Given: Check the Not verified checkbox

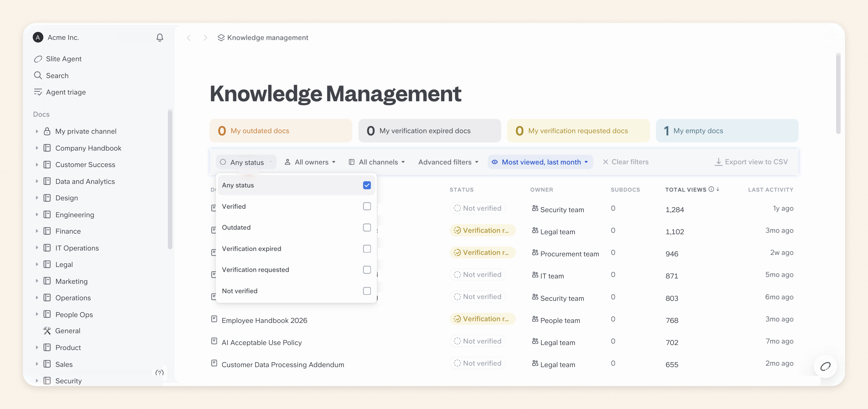Looking at the screenshot, I should click(x=367, y=291).
